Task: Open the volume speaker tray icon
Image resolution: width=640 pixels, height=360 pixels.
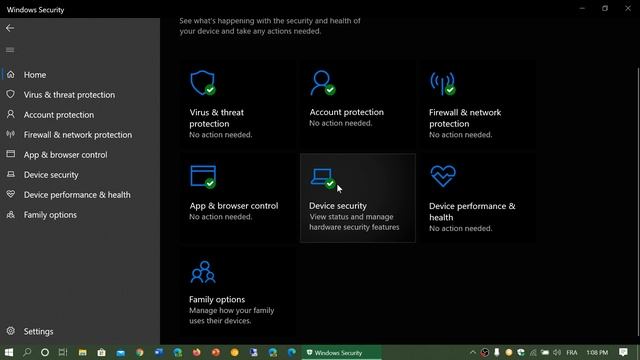Action: (x=557, y=352)
